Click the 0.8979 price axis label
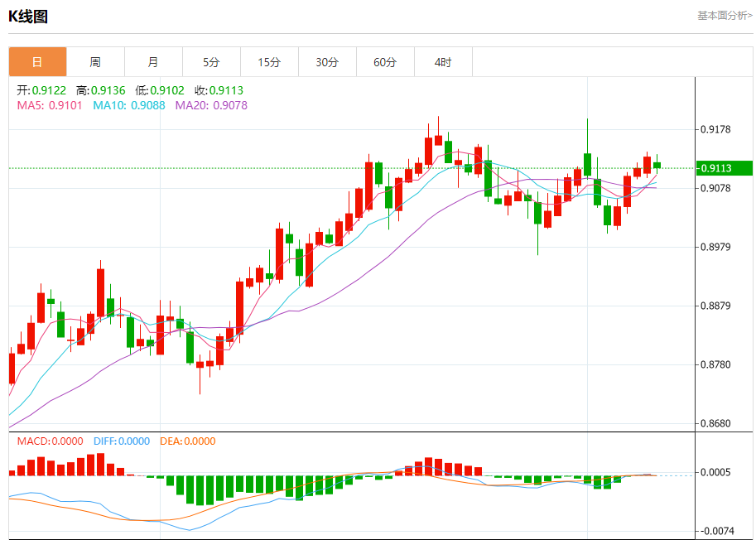This screenshot has height=540, width=756. pos(716,247)
